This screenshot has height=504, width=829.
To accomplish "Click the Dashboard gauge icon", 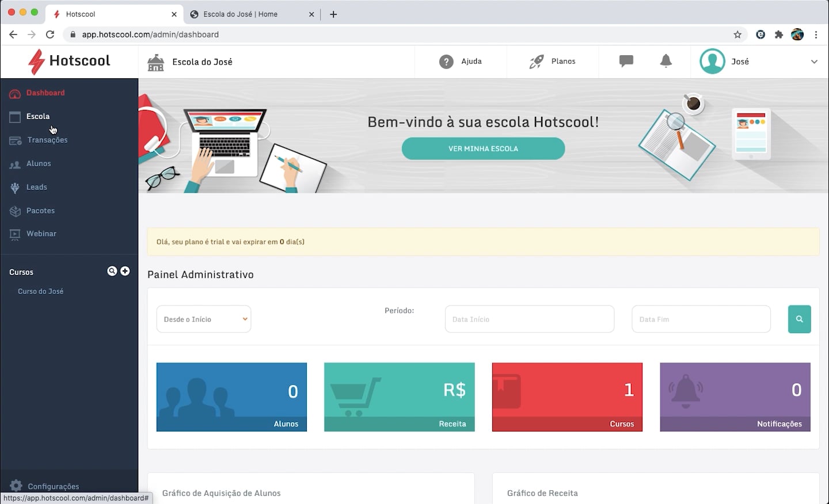I will point(15,93).
